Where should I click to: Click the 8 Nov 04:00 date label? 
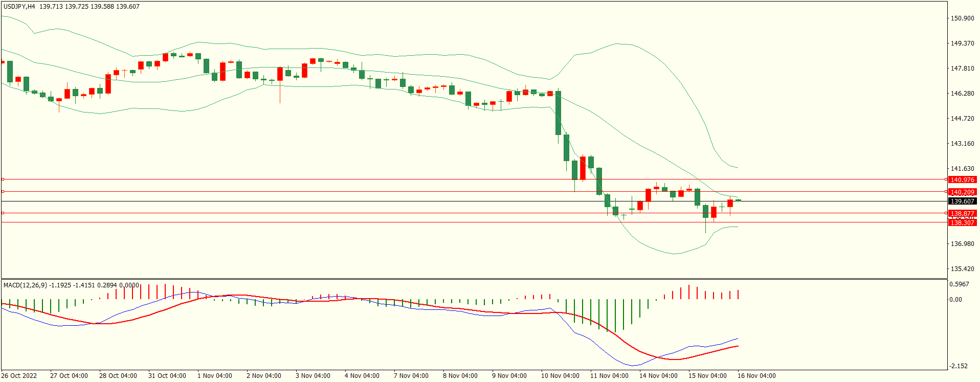coord(460,376)
